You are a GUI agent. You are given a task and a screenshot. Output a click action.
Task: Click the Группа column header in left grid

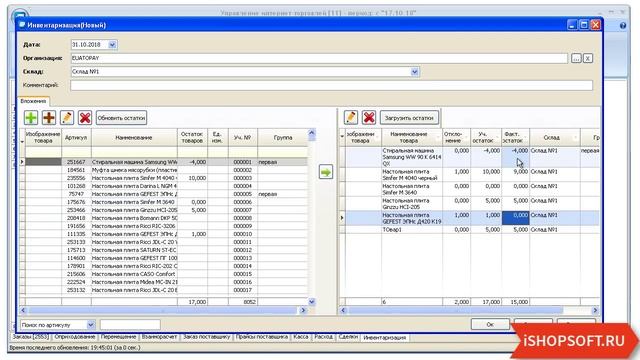click(x=283, y=138)
